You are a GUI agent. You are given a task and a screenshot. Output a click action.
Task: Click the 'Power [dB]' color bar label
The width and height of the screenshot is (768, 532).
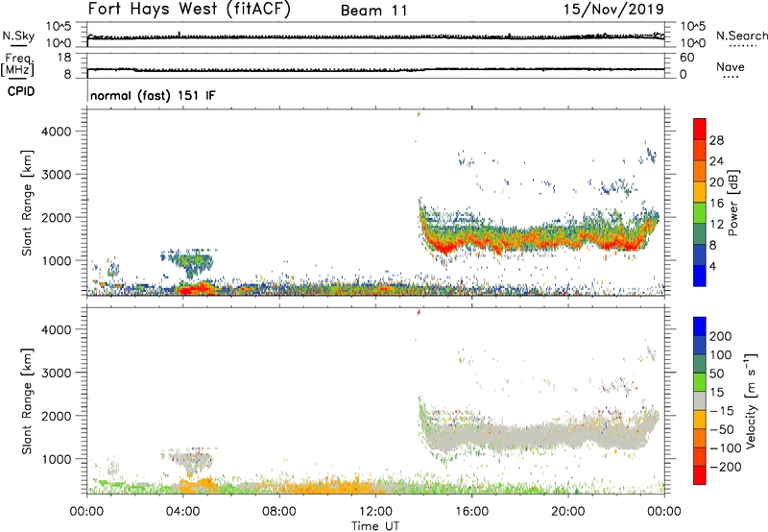(x=732, y=203)
